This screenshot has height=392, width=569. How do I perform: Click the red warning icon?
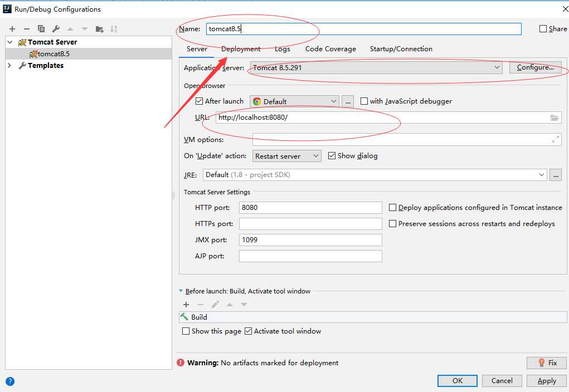(x=181, y=362)
